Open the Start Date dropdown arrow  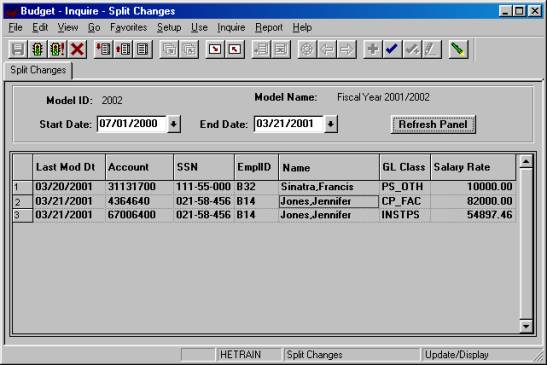tap(173, 124)
